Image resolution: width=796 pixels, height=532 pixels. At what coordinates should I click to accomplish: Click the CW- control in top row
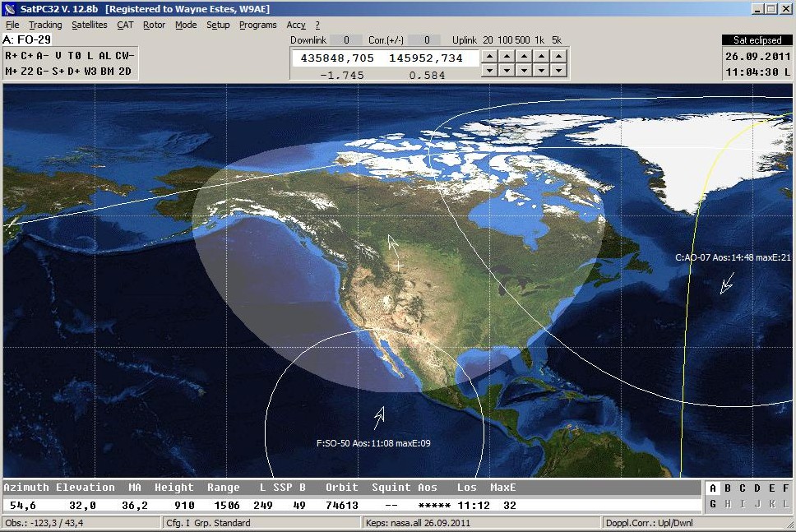(124, 55)
